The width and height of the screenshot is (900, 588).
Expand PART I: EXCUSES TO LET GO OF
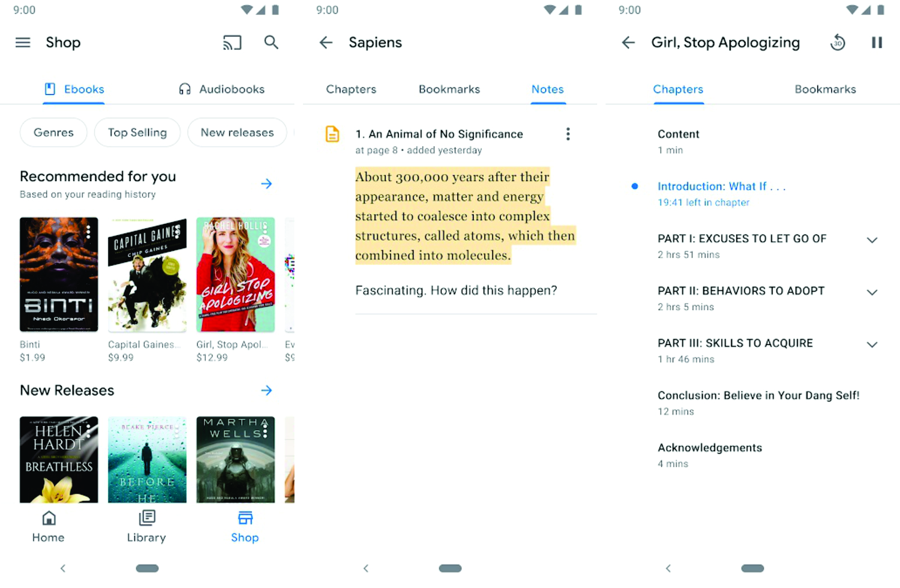tap(872, 240)
